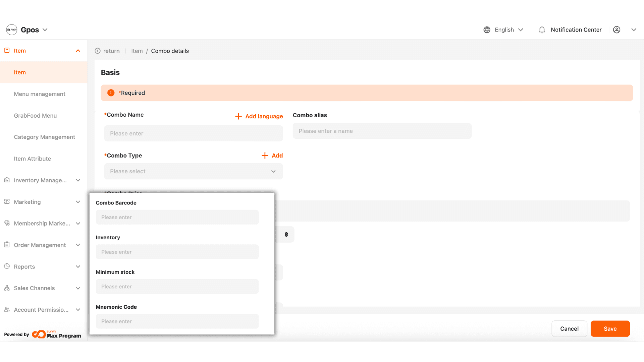This screenshot has height=362, width=644.
Task: Expand the Marketing sidebar section
Action: [78, 202]
